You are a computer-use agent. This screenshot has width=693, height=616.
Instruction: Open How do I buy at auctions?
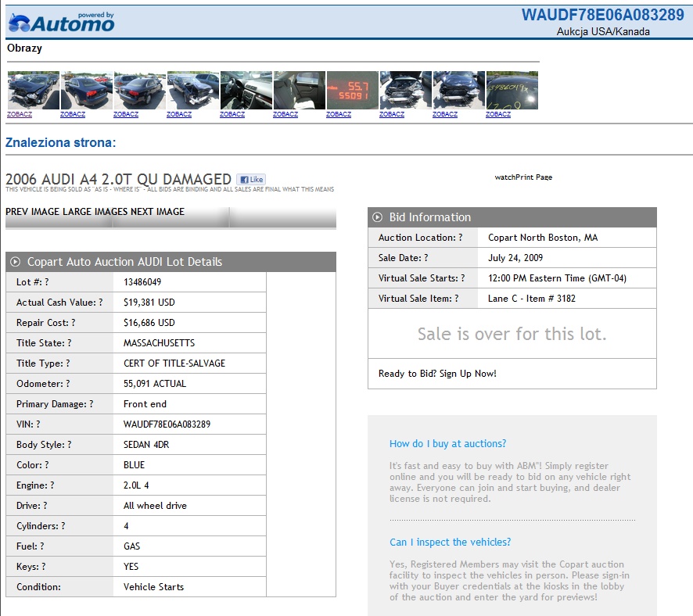447,443
